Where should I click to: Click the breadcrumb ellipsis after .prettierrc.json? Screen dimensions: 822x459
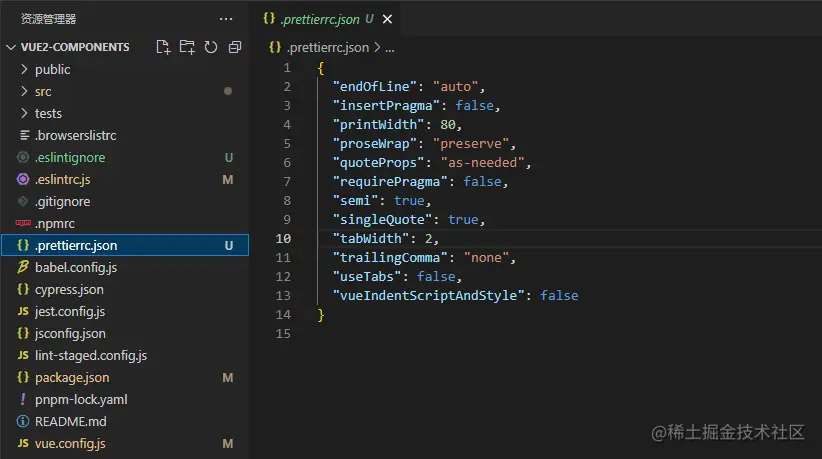390,49
